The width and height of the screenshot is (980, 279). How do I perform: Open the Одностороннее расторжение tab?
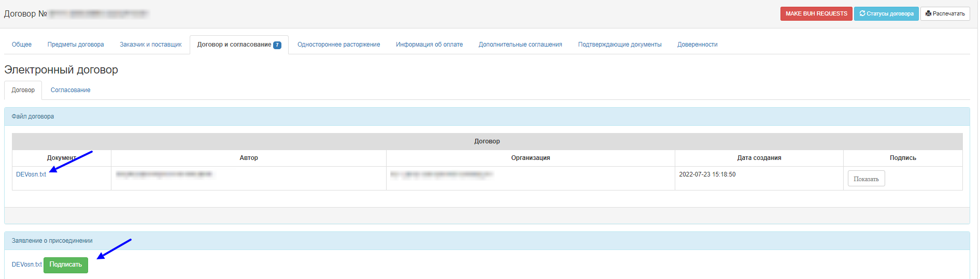point(338,45)
